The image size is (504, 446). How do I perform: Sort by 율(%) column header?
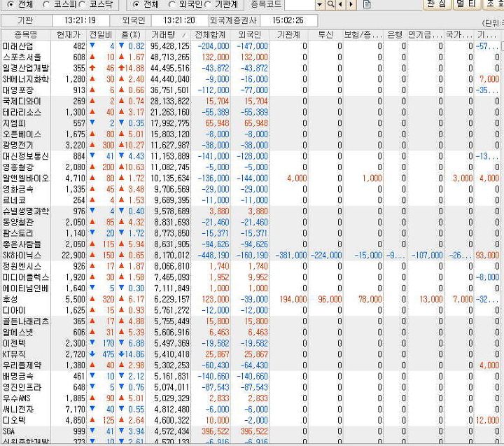coord(131,34)
